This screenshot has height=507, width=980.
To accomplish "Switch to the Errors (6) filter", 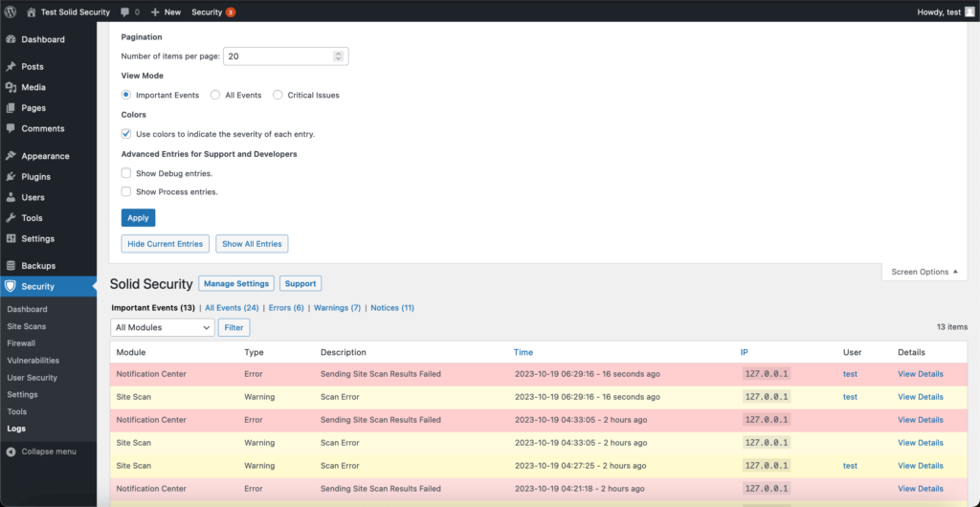I will [285, 308].
